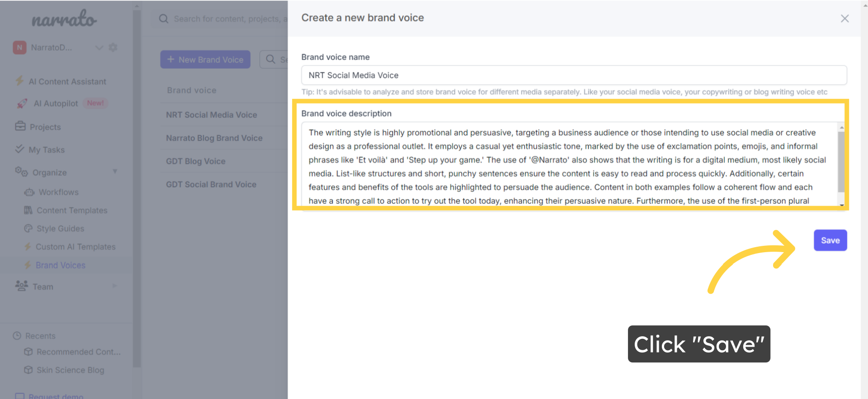Open Workflows under Organize
Viewport: 868px width, 399px height.
pos(59,192)
